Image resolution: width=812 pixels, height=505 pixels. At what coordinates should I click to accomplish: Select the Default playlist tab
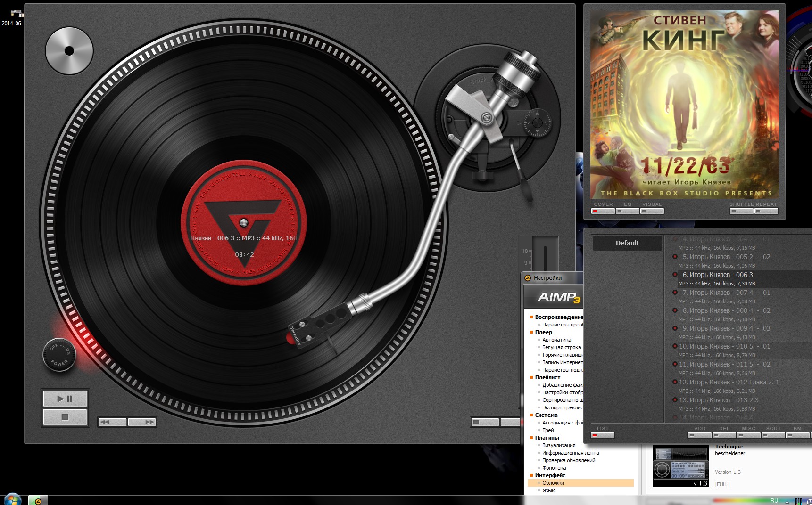pyautogui.click(x=627, y=243)
